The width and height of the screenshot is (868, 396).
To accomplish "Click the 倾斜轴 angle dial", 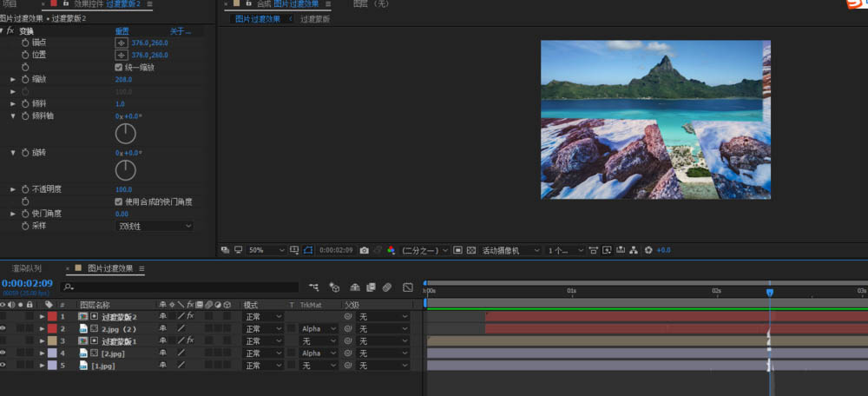I will (126, 133).
